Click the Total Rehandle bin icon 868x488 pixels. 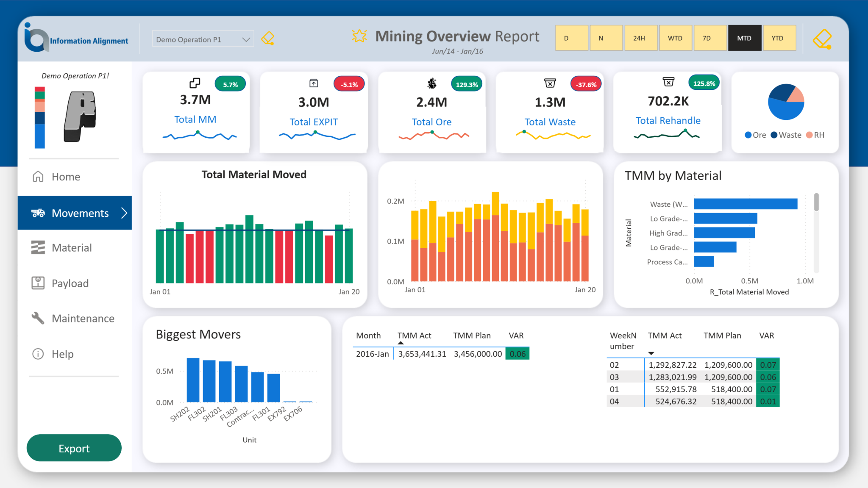[x=668, y=82]
